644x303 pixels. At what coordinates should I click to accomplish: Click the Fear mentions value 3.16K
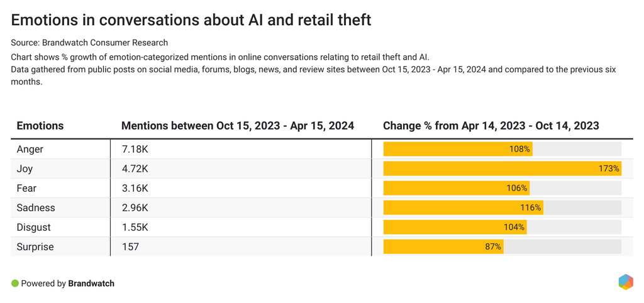point(135,189)
